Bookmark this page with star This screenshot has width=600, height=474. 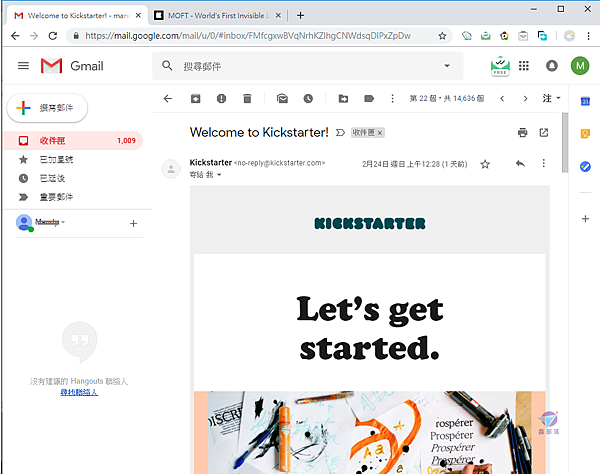coord(442,36)
